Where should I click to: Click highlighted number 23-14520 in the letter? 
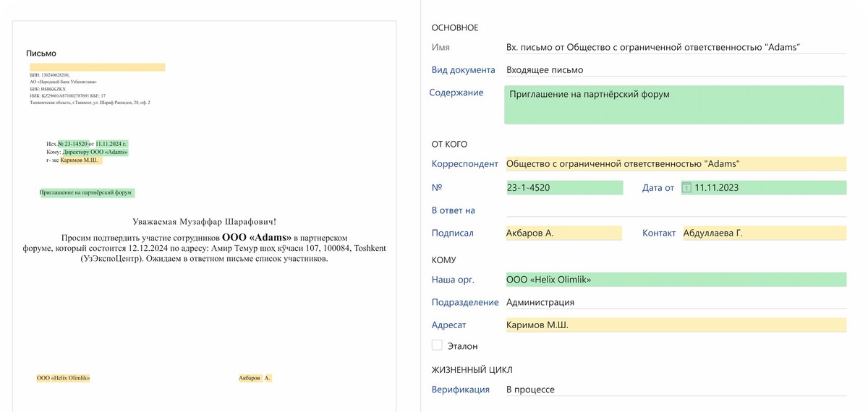pyautogui.click(x=72, y=144)
